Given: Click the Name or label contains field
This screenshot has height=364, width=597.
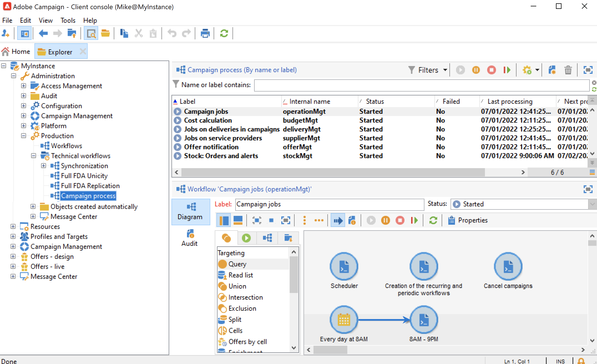Looking at the screenshot, I should pos(421,85).
